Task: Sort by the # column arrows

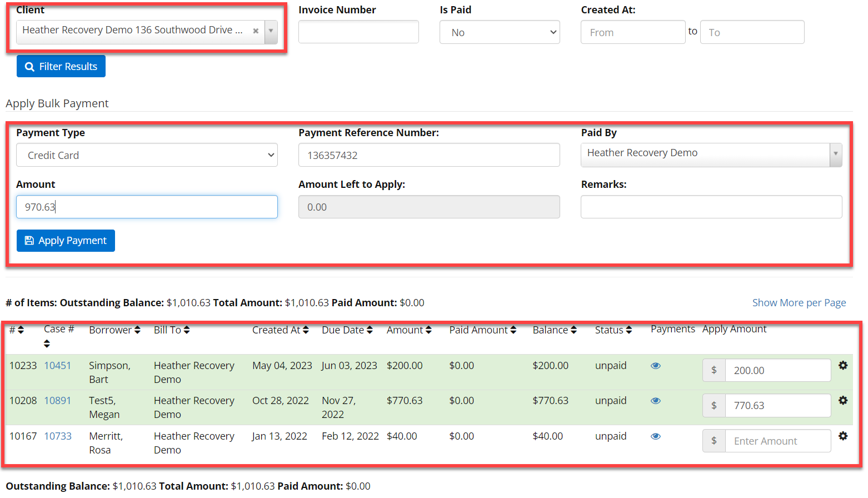Action: pyautogui.click(x=21, y=330)
